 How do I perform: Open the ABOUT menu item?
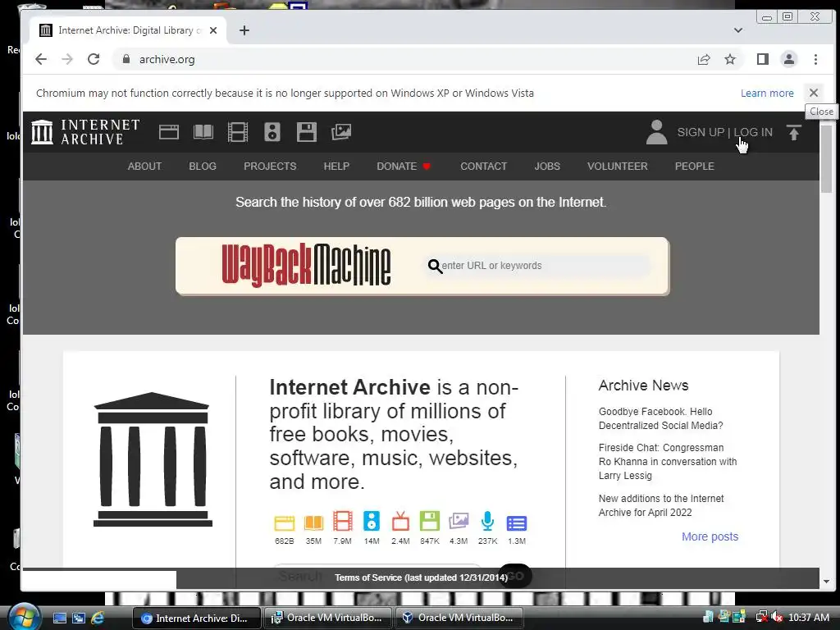pyautogui.click(x=144, y=166)
